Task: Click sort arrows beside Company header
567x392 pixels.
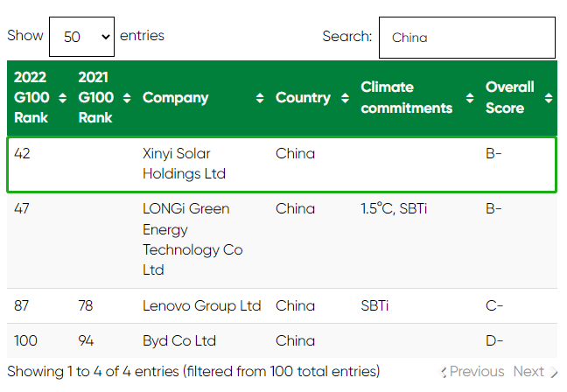Action: (x=260, y=98)
